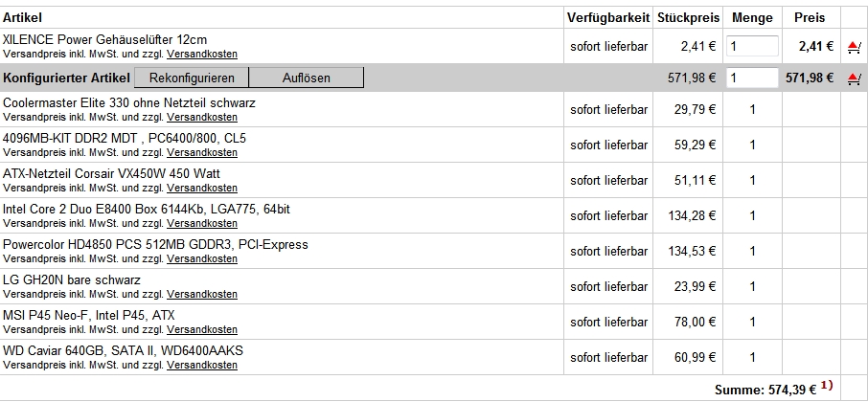Focus quantity field of Konfigurierter Artikel
868x402 pixels.
click(x=752, y=78)
